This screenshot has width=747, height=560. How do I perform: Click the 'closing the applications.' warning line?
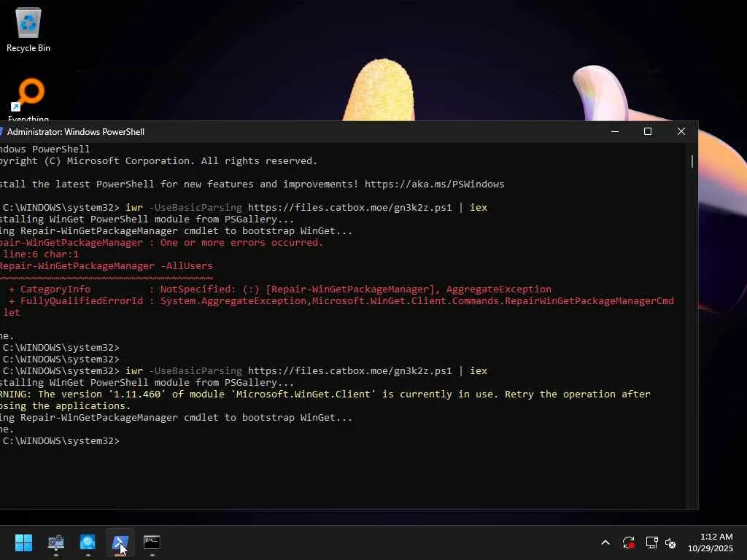(65, 405)
